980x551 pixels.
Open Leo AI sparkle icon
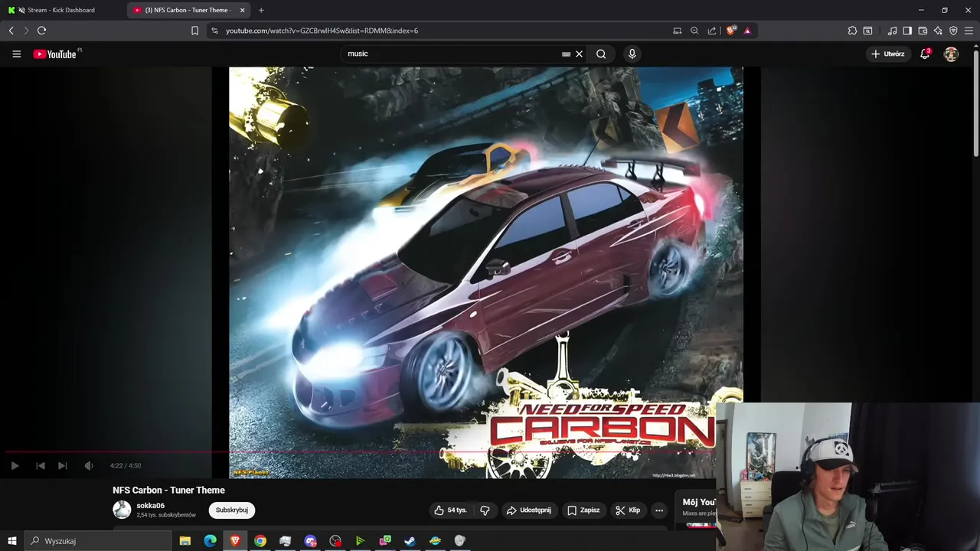(938, 31)
